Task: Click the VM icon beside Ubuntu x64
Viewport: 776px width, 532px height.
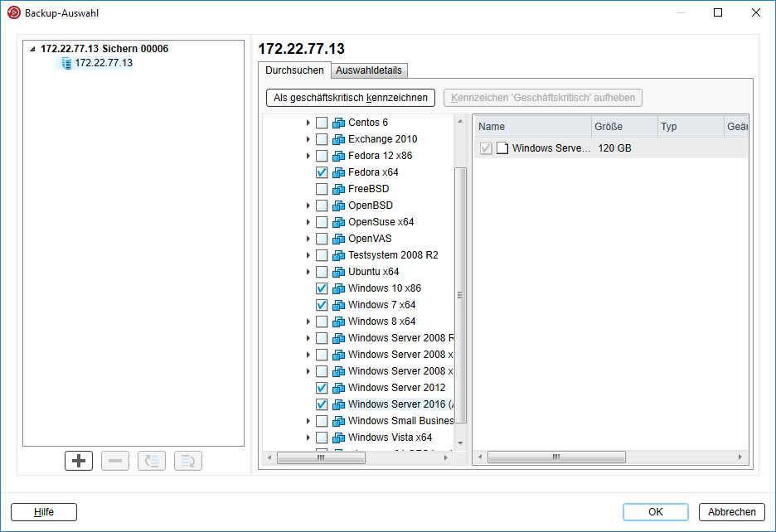Action: pos(338,272)
